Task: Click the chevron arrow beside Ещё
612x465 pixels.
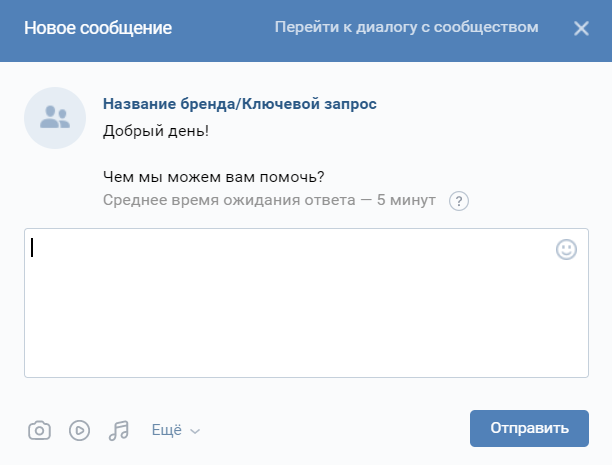Action: [x=195, y=431]
